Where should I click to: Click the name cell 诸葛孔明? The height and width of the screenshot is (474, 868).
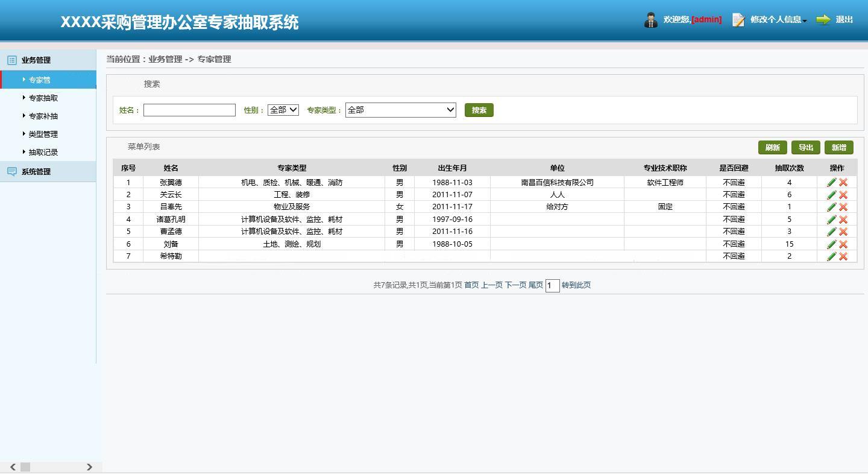171,220
